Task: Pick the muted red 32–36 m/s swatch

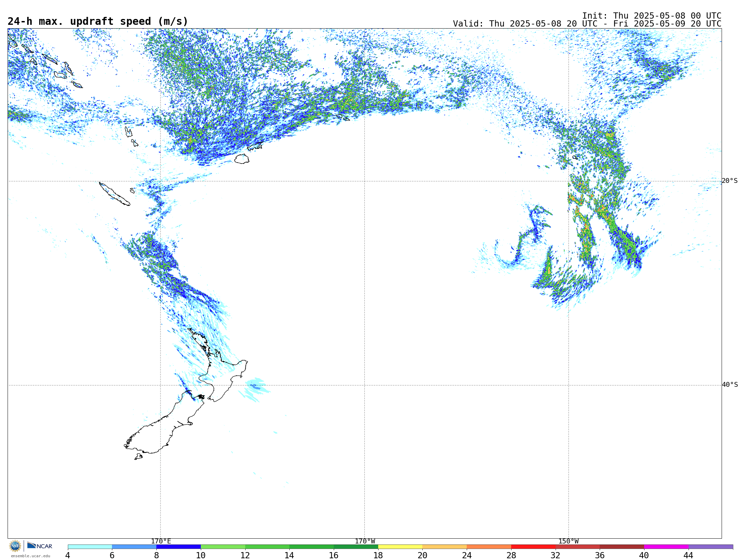Action: pos(578,547)
